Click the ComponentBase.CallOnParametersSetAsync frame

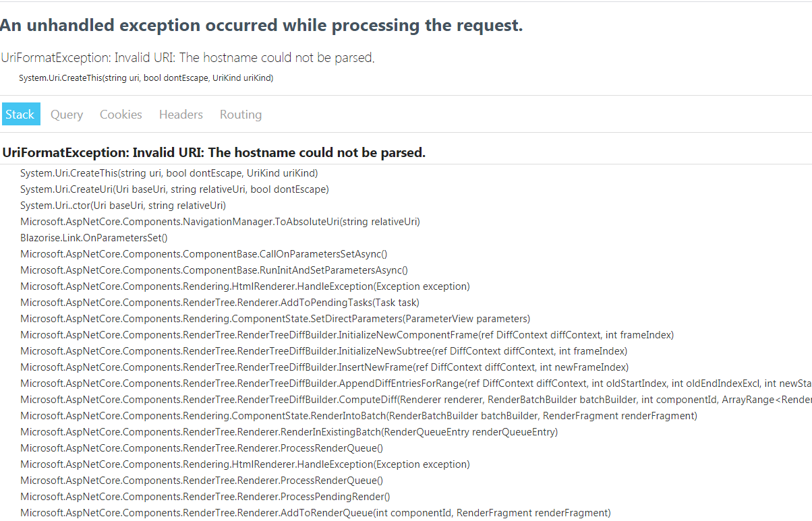[x=204, y=253]
